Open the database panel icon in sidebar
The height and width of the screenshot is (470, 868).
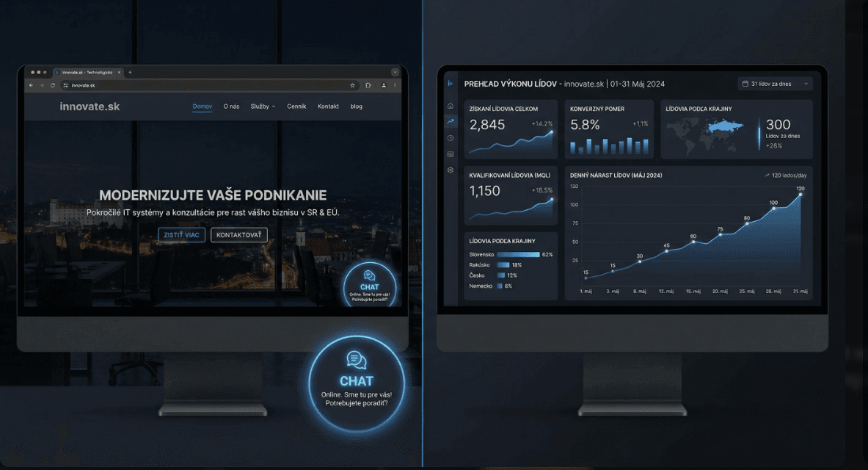coord(451,153)
